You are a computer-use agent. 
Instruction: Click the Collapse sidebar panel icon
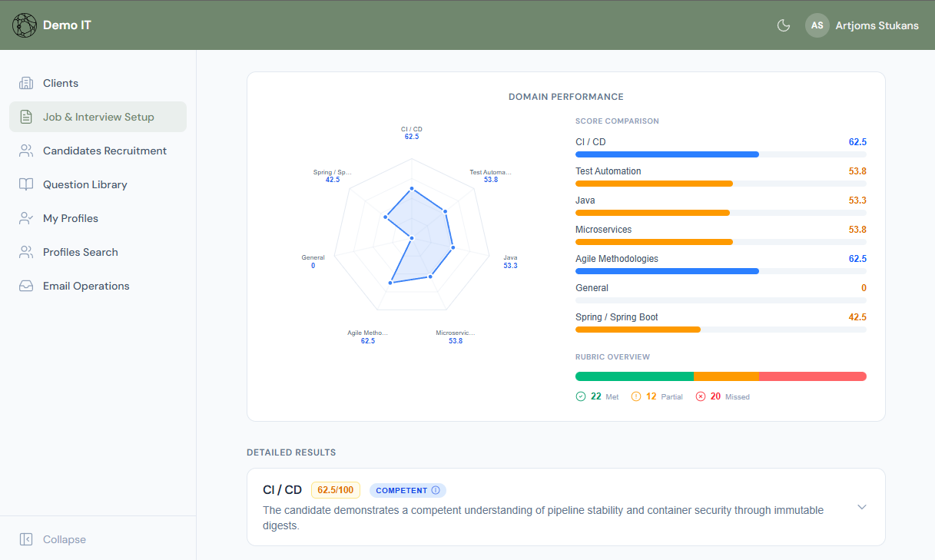click(x=26, y=539)
